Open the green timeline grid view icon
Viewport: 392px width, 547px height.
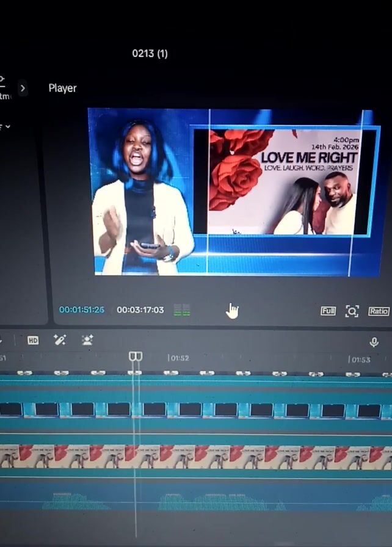pyautogui.click(x=182, y=310)
